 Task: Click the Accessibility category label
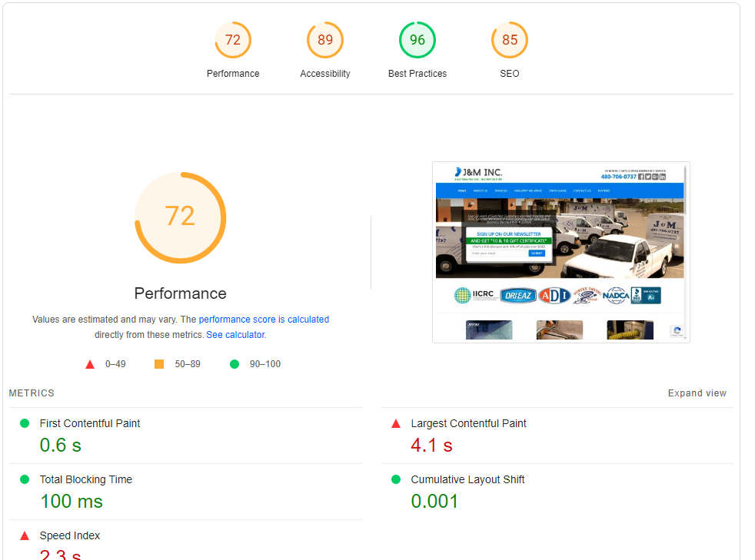[x=325, y=74]
